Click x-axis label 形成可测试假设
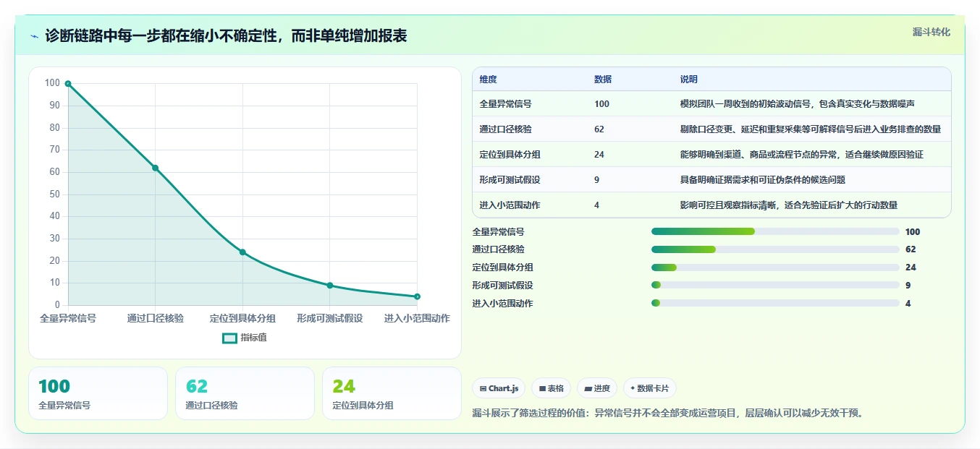 [330, 318]
